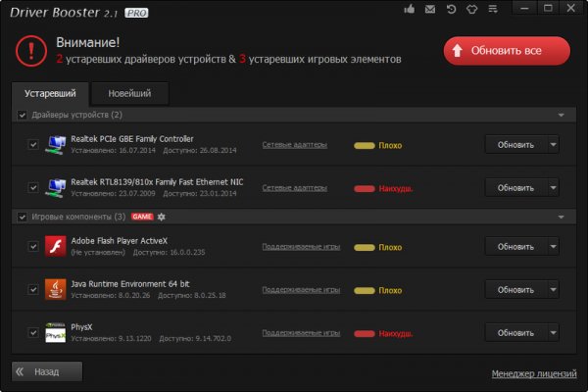This screenshot has height=392, width=588.
Task: Click the PRO badge next to title
Action: pos(136,13)
